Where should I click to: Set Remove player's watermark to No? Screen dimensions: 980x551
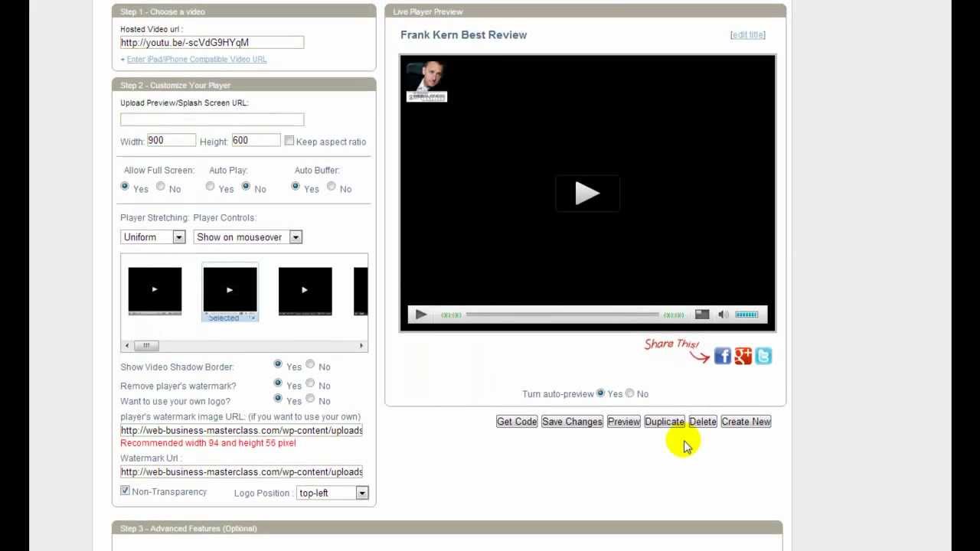click(310, 383)
